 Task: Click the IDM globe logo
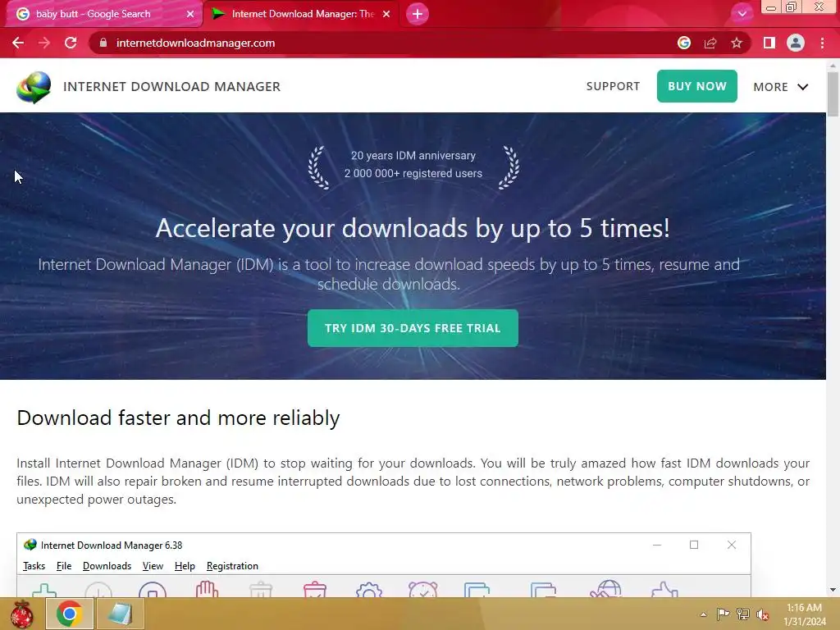34,87
